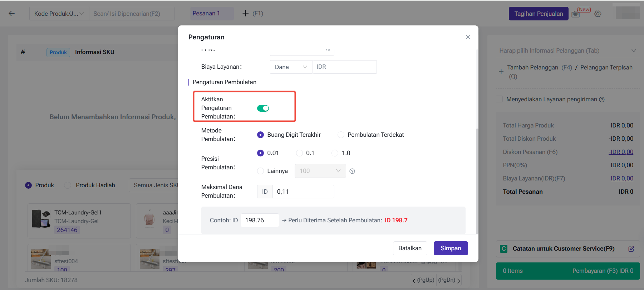Click the plus icon to add new order
This screenshot has width=644, height=290.
[x=245, y=13]
